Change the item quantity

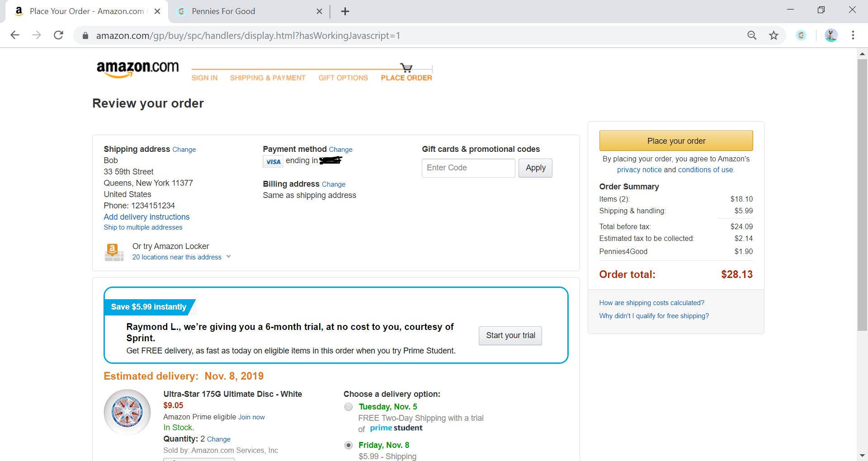pos(219,439)
